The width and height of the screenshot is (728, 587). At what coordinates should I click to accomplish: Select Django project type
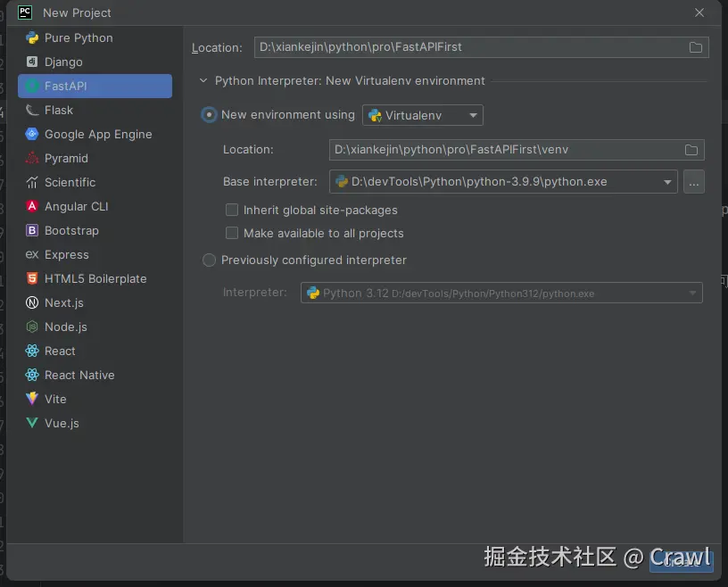point(63,62)
